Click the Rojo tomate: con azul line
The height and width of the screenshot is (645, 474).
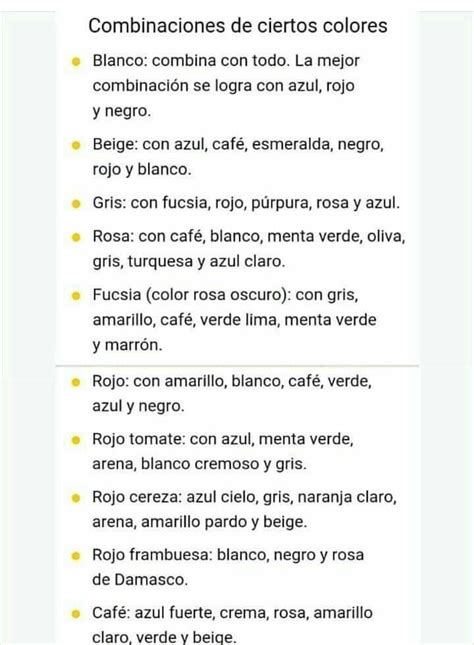tap(223, 439)
